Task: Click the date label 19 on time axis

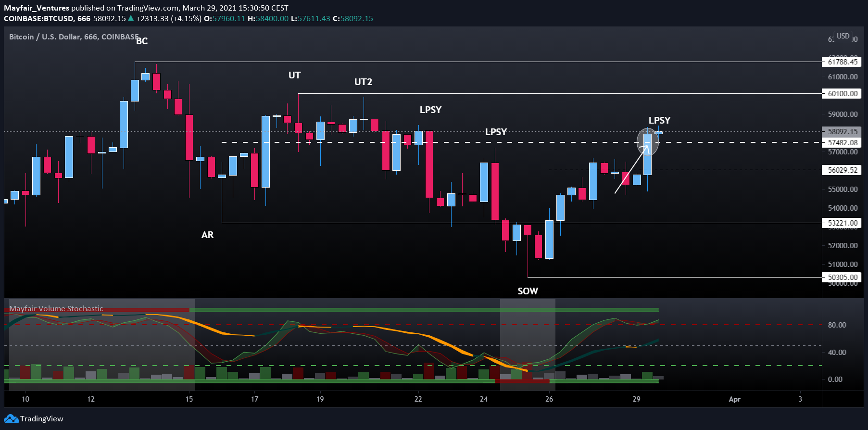Action: [320, 399]
